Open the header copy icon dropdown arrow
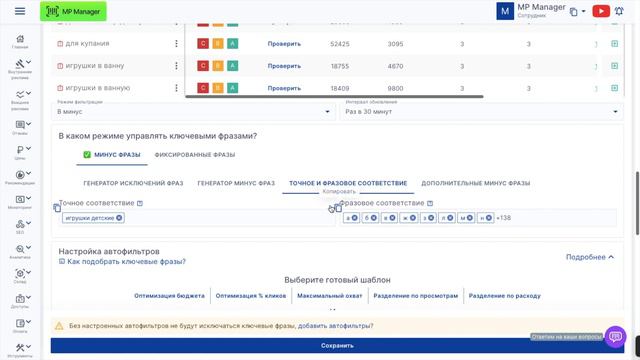The height and width of the screenshot is (360, 640). pos(583,11)
